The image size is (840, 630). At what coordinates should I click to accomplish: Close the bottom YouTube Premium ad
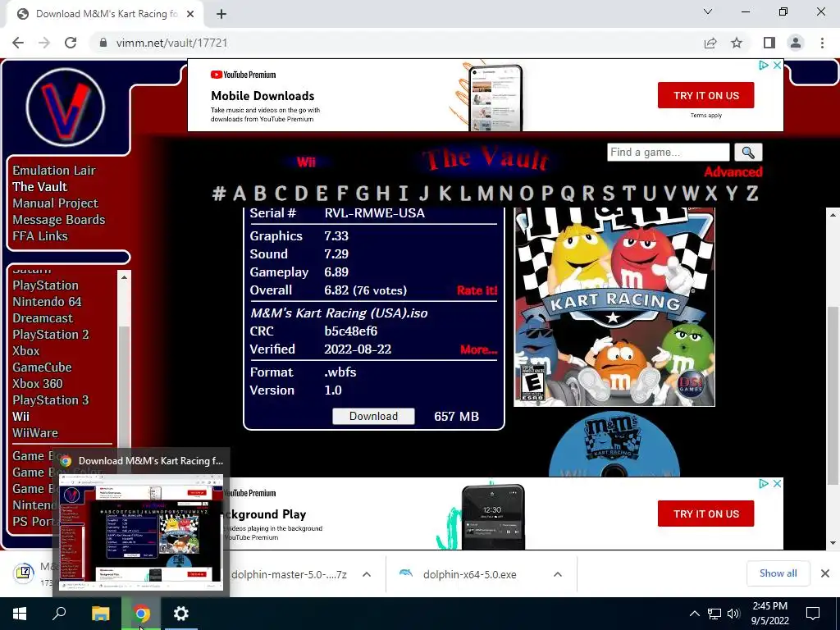(778, 484)
